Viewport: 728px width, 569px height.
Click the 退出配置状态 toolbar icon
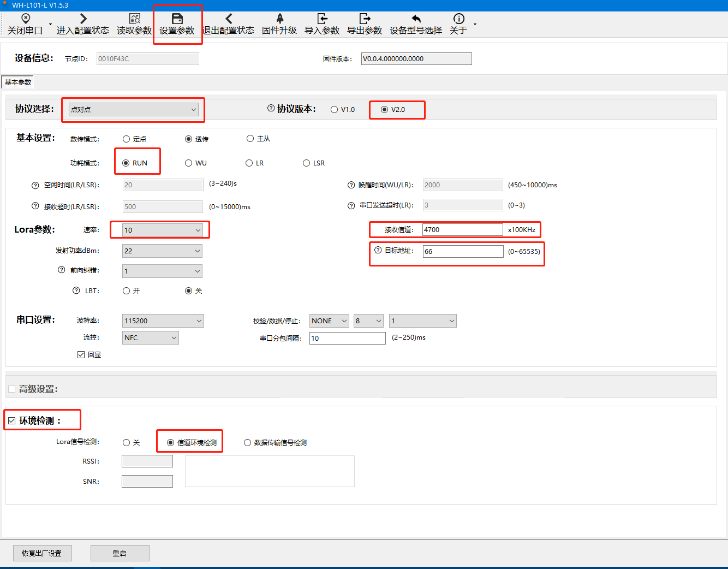(228, 20)
